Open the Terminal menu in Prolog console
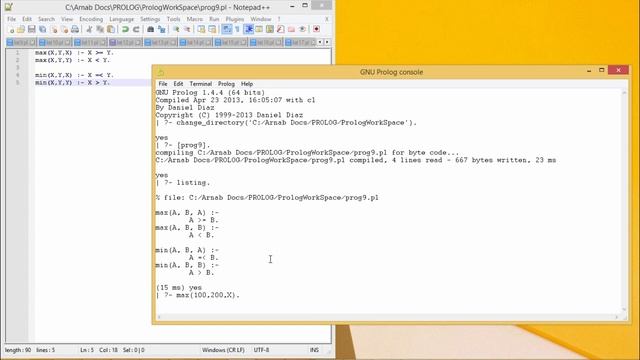Viewport: 640px width, 360px height. (200, 84)
